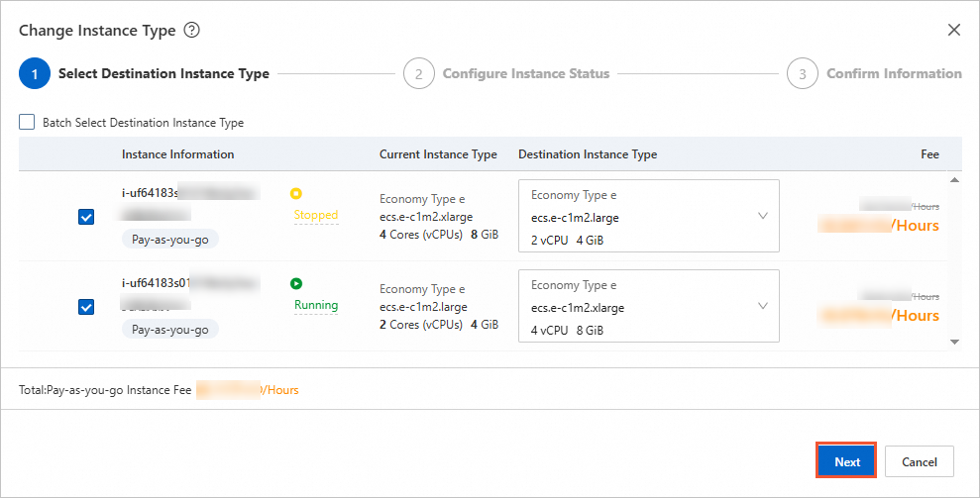
Task: Go to Configure Instance Status step
Action: [525, 74]
